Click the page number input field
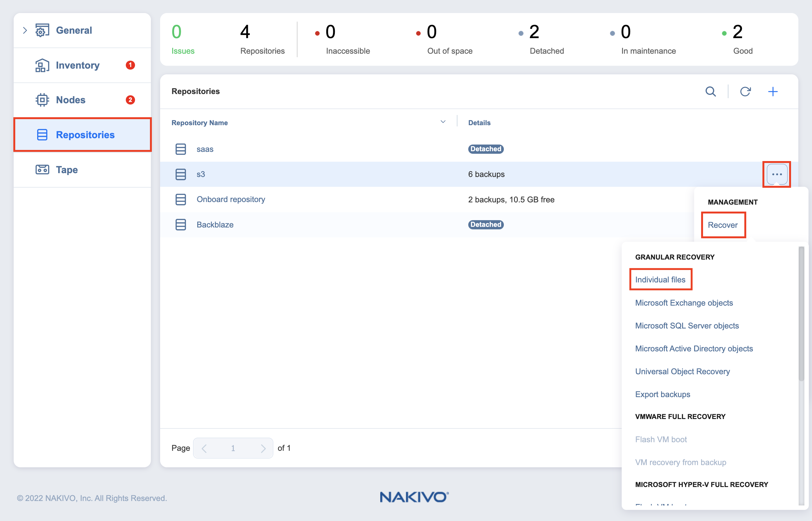Screen dimensions: 812x521 233,448
